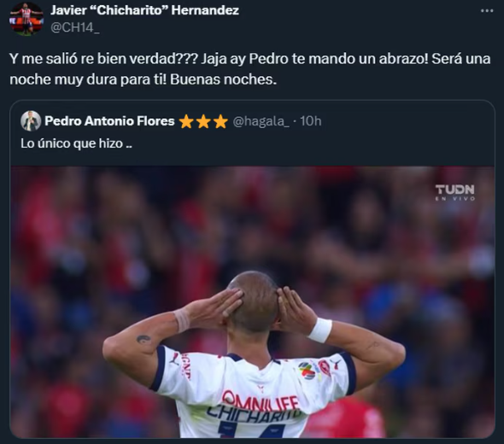
Task: Click second line text "Buenas noches."
Action: [224, 79]
